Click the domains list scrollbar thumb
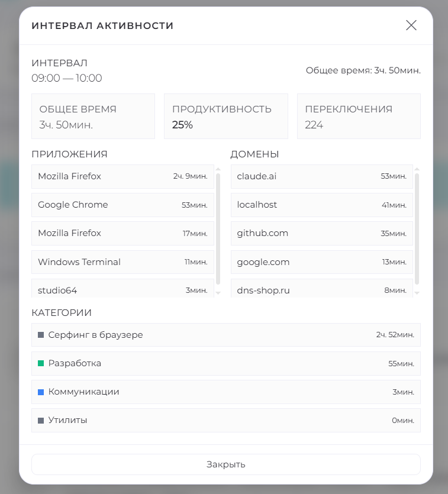The image size is (448, 494). point(417,229)
